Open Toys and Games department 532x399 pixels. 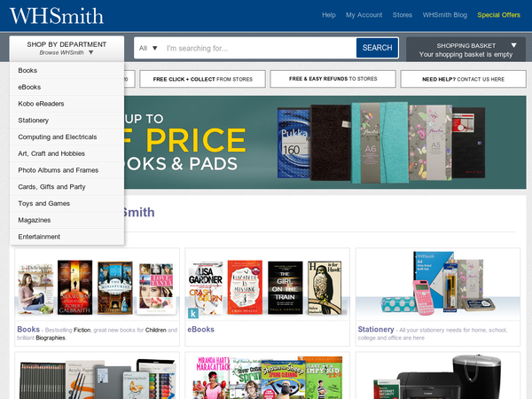point(66,204)
